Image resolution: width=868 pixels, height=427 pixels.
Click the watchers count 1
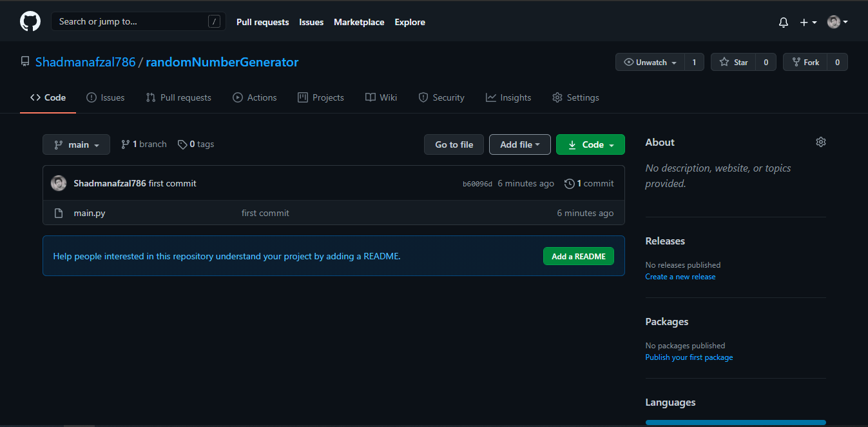click(x=694, y=62)
